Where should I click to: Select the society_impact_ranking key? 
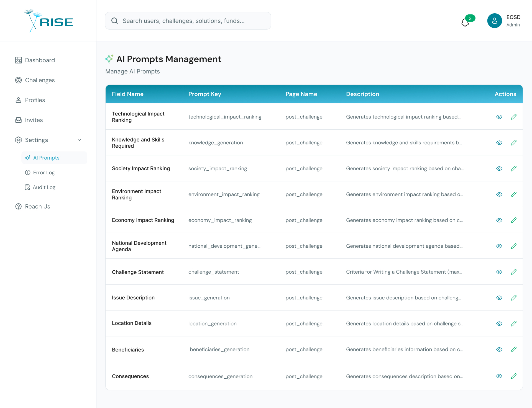click(x=218, y=168)
